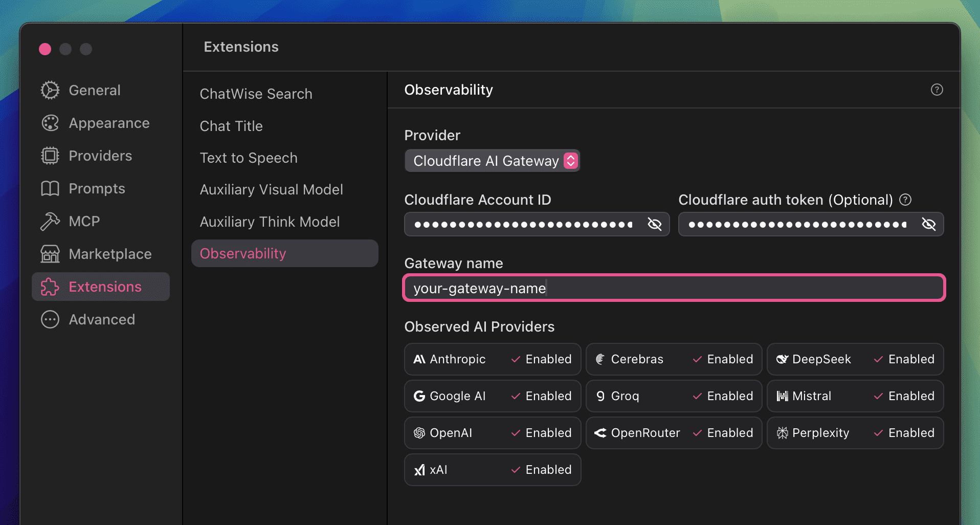Open the Cloudflare AI Gateway provider dropdown
The height and width of the screenshot is (525, 980).
pyautogui.click(x=492, y=161)
